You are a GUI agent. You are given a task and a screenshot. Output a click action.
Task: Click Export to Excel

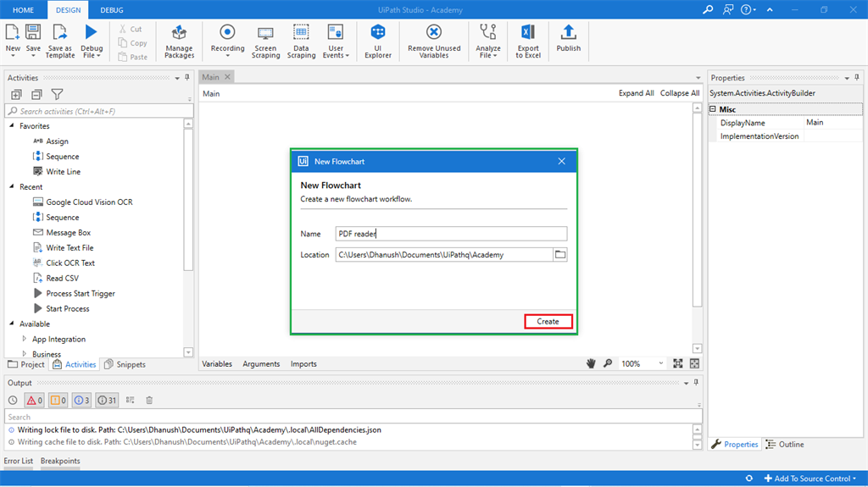[x=528, y=41]
